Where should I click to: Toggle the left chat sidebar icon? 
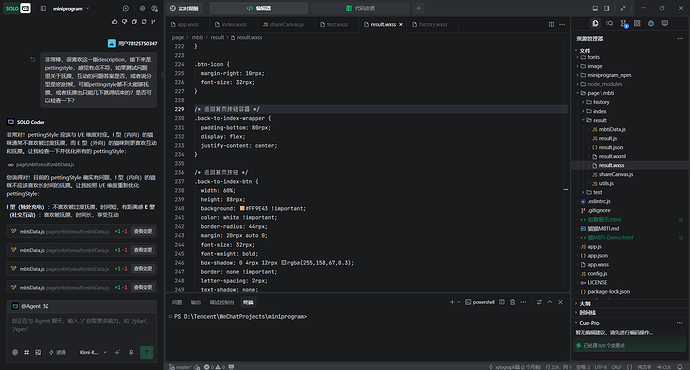click(43, 8)
